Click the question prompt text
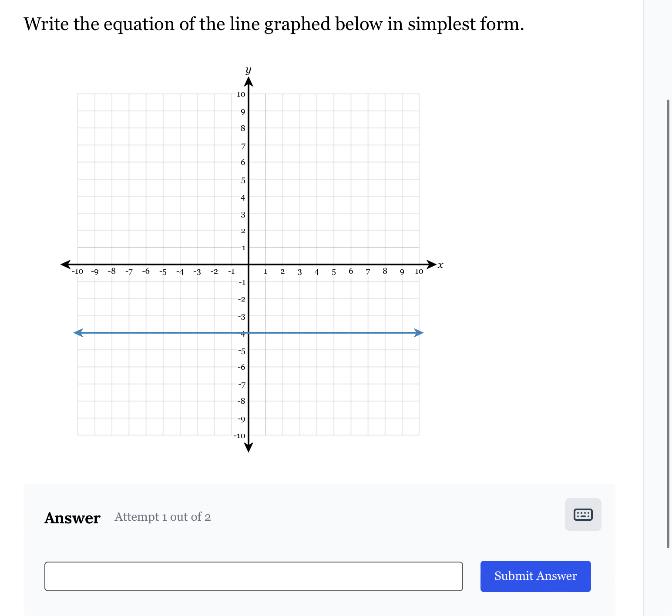The height and width of the screenshot is (616, 672). pyautogui.click(x=274, y=24)
